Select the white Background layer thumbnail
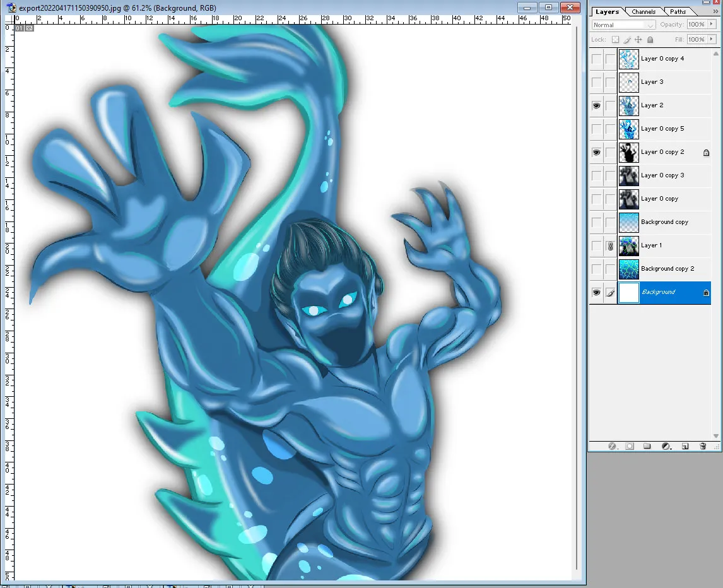Image resolution: width=723 pixels, height=588 pixels. 628,293
